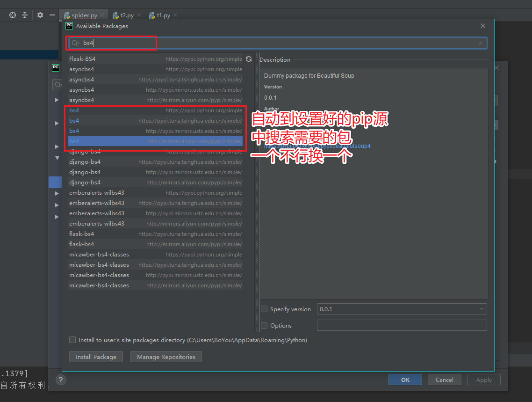The image size is (532, 402).
Task: Click the package search input field
Action: tap(278, 43)
